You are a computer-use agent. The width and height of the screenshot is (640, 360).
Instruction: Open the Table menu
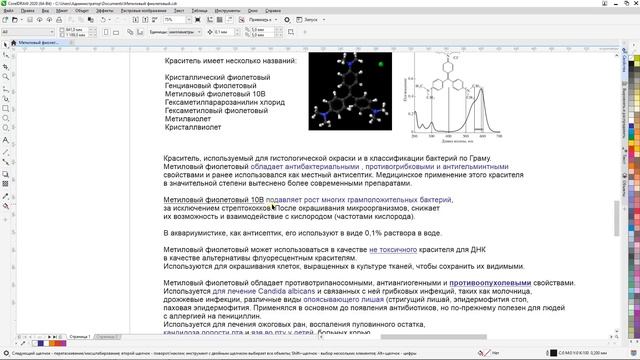pos(199,11)
